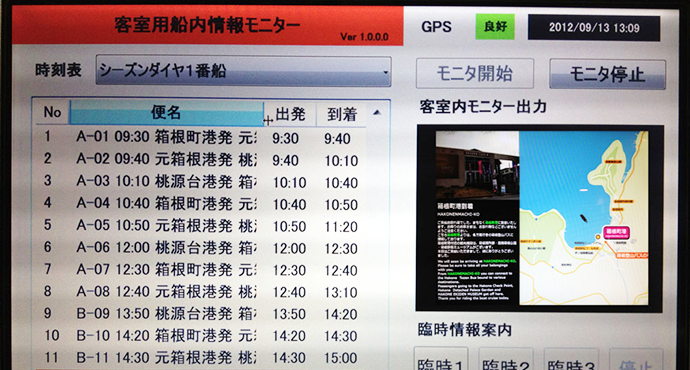690x370 pixels.
Task: Select row B-09 13:50 桃源台港発
Action: coord(200,314)
